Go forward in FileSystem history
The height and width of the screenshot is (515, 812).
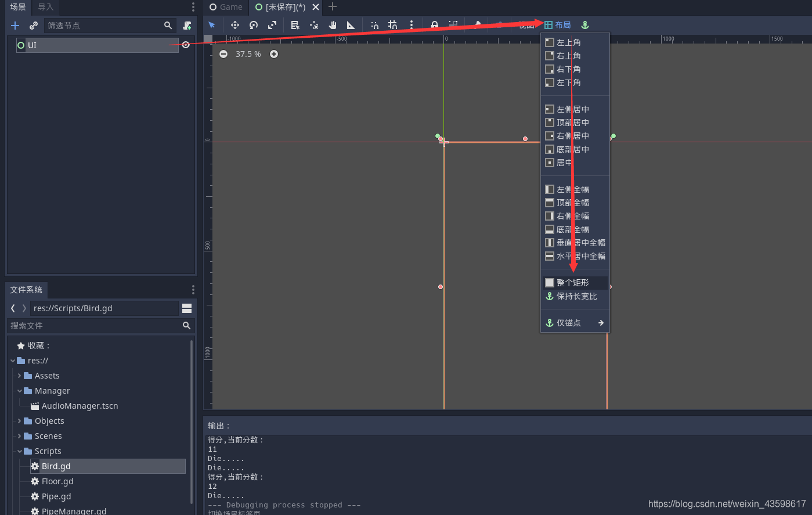24,308
